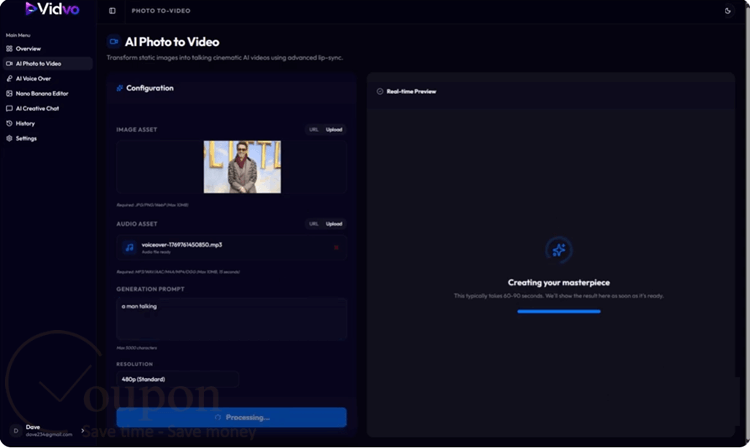The height and width of the screenshot is (448, 750).
Task: Open Settings in sidebar
Action: [x=47, y=139]
